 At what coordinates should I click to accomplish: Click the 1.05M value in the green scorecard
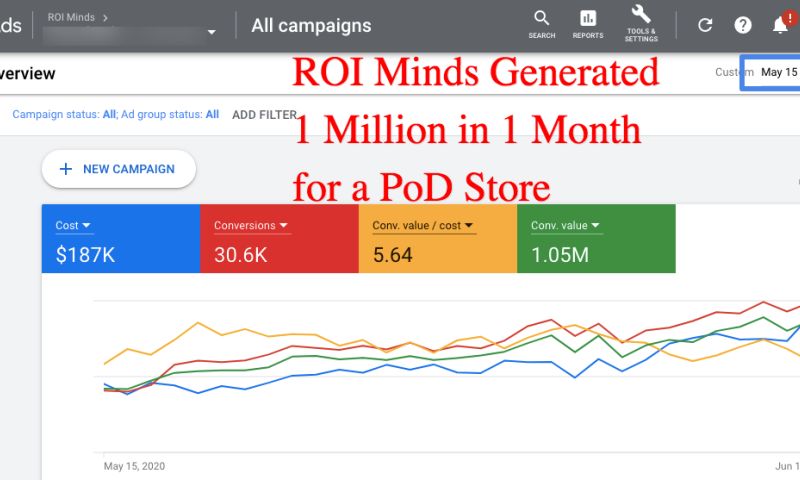click(559, 255)
